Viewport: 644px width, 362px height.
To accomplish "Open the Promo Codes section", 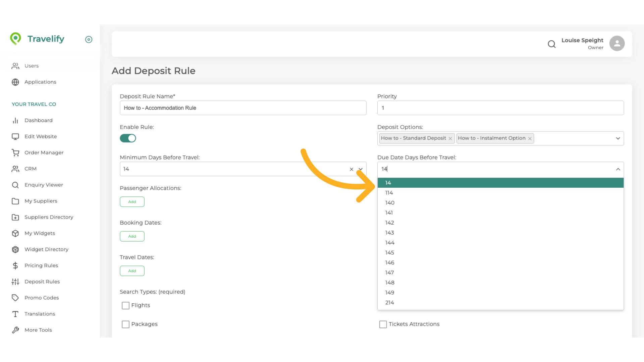I will 42,298.
